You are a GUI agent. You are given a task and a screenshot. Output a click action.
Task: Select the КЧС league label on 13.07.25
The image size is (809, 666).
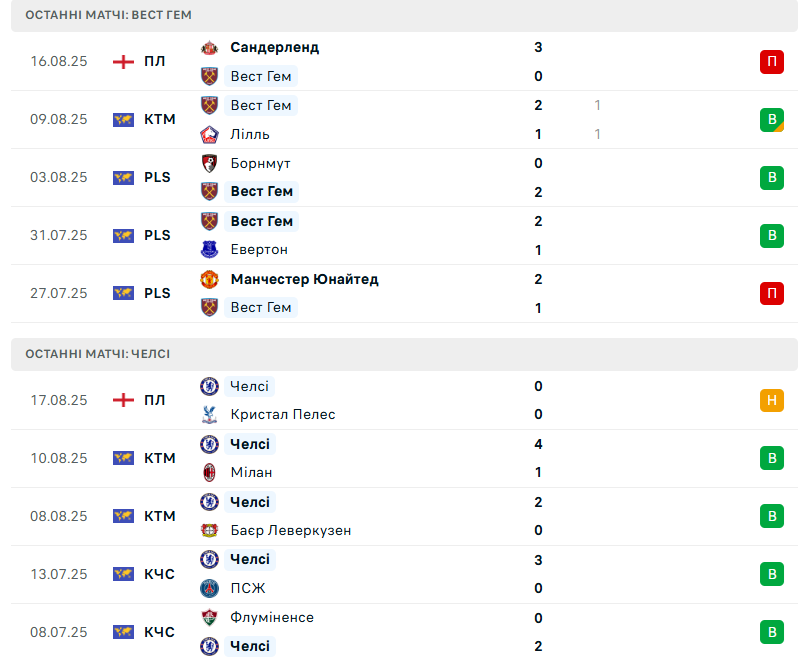tap(159, 574)
